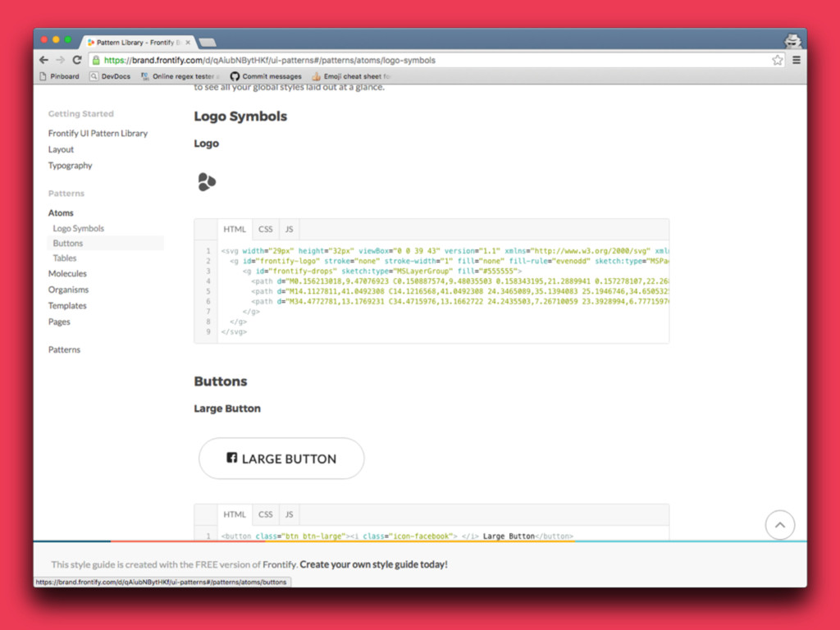
Task: Click the first svg line in Logo code
Action: pyautogui.click(x=445, y=251)
